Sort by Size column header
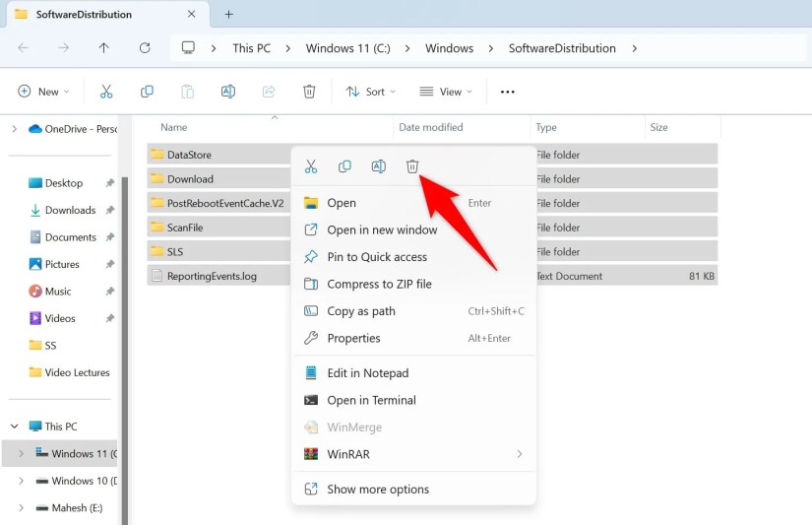This screenshot has height=525, width=812. [x=658, y=127]
